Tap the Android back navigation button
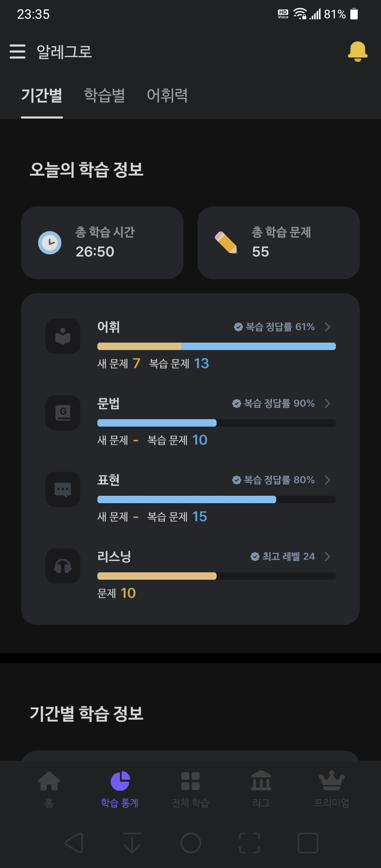 [74, 843]
